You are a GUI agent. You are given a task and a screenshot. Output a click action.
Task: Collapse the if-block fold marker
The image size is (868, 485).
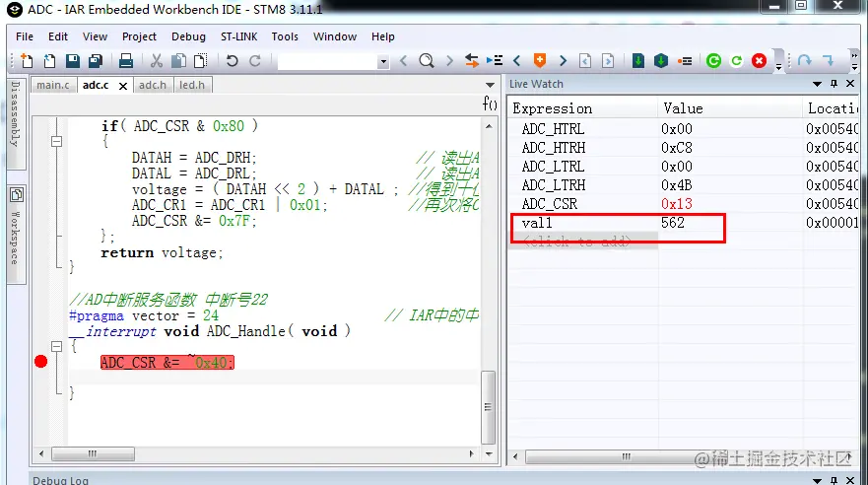(x=56, y=141)
